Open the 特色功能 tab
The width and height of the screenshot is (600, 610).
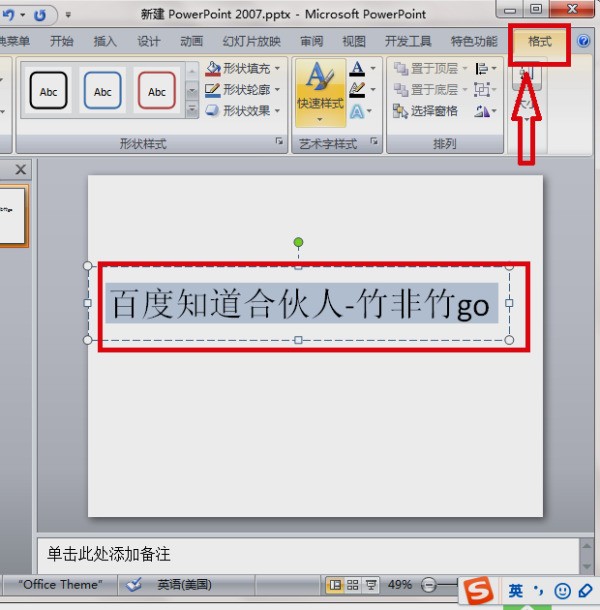coord(474,41)
